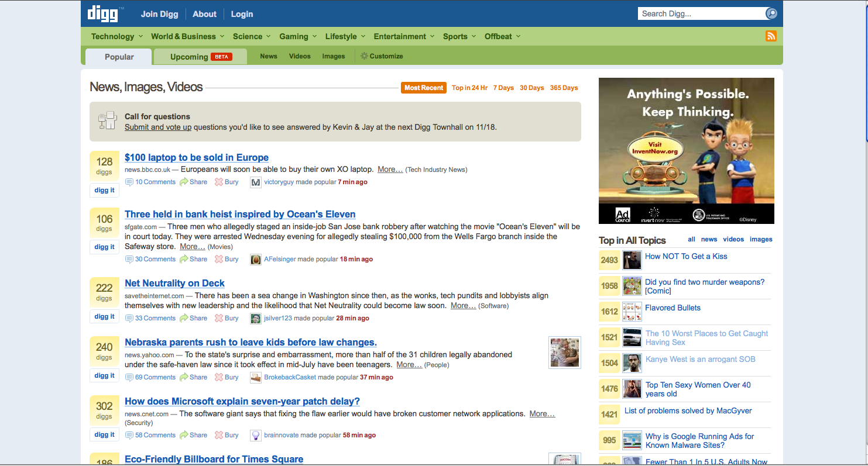Click the Login link
The height and width of the screenshot is (466, 868).
click(242, 14)
